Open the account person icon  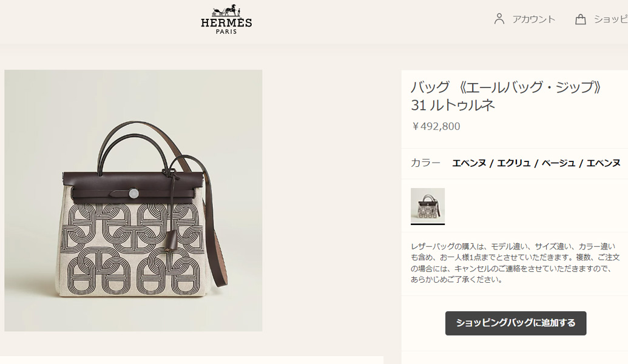(x=499, y=19)
